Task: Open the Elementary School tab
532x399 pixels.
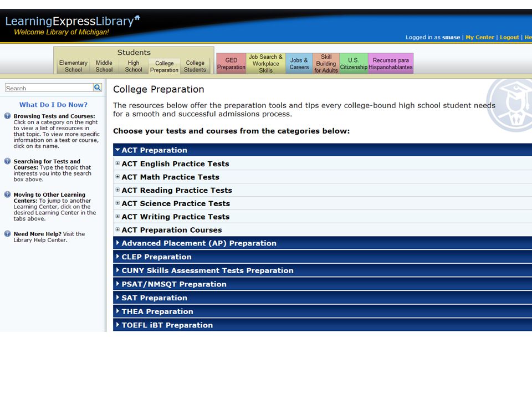Action: 73,66
